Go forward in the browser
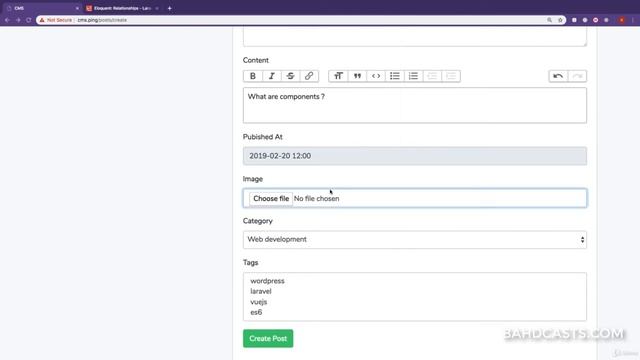This screenshot has width=640, height=360. coord(18,20)
